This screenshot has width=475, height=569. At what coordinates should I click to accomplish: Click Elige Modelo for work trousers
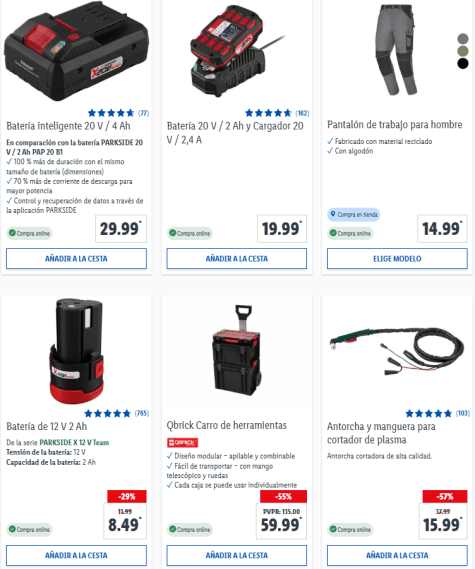click(397, 259)
